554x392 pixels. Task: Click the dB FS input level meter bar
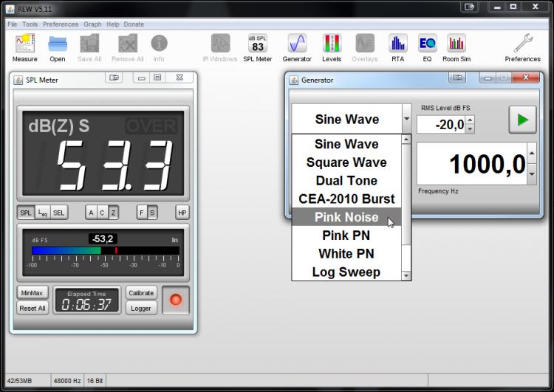106,251
